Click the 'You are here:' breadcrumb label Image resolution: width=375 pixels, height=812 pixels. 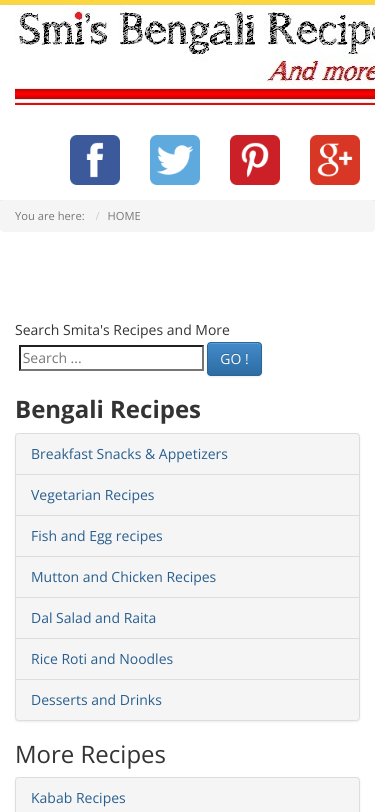50,216
